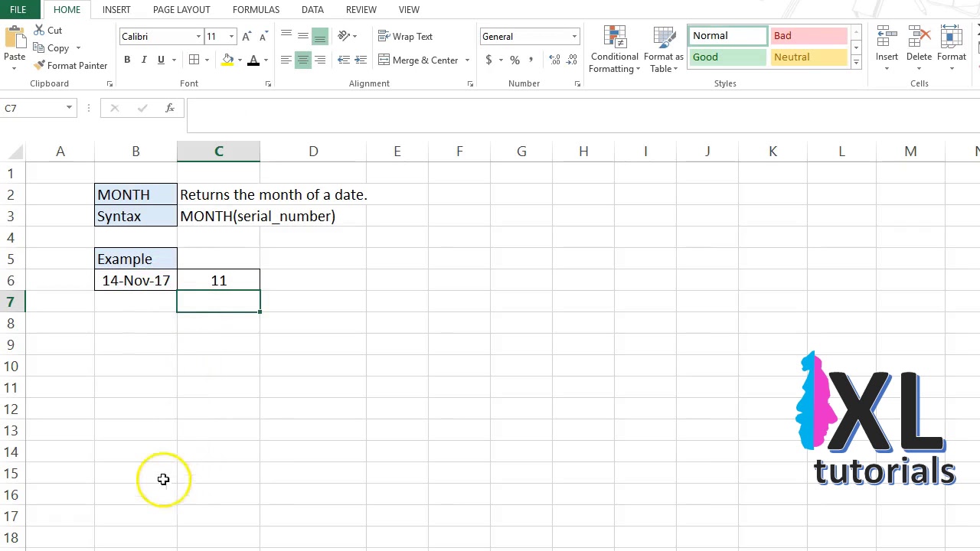The image size is (980, 551).
Task: Click Decrease Decimal icon
Action: (x=573, y=60)
